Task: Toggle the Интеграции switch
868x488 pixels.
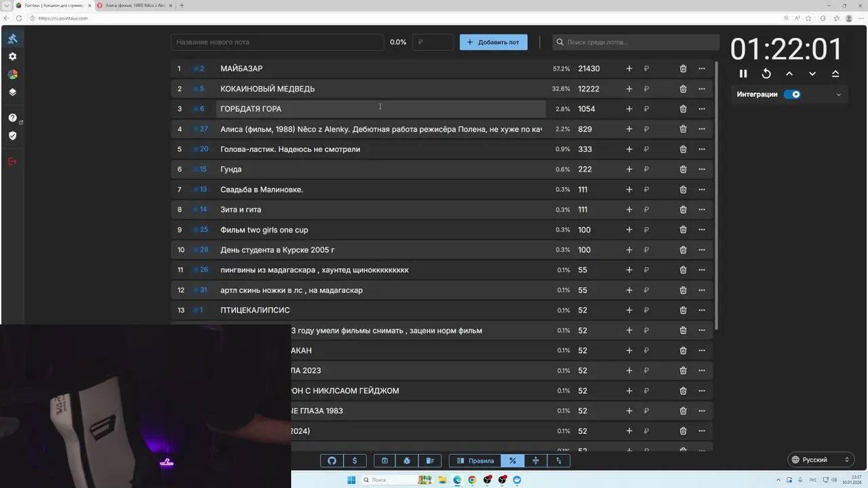Action: 792,94
